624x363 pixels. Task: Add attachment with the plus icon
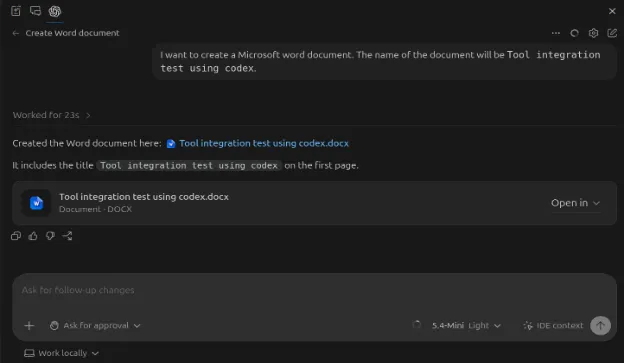coord(29,326)
